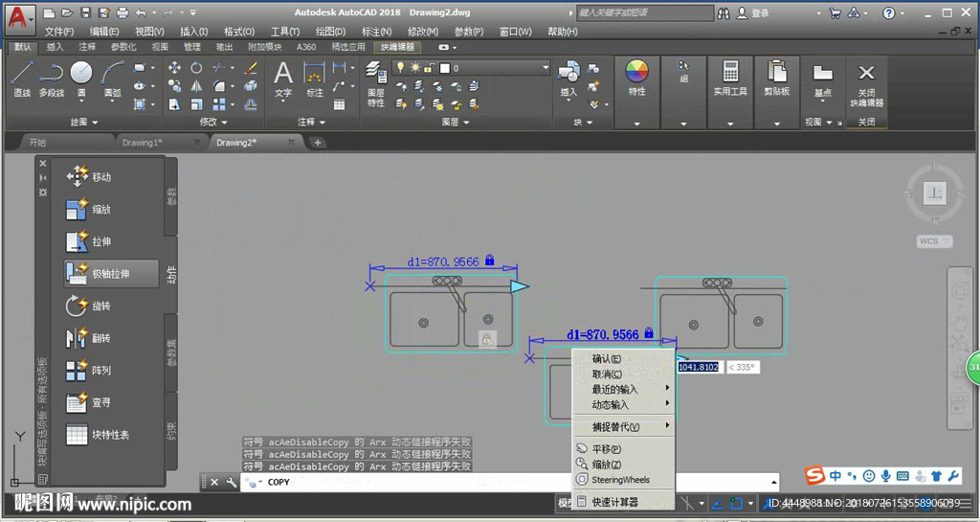Select the 多段线 polyline tool
This screenshot has height=522, width=980.
click(x=52, y=79)
